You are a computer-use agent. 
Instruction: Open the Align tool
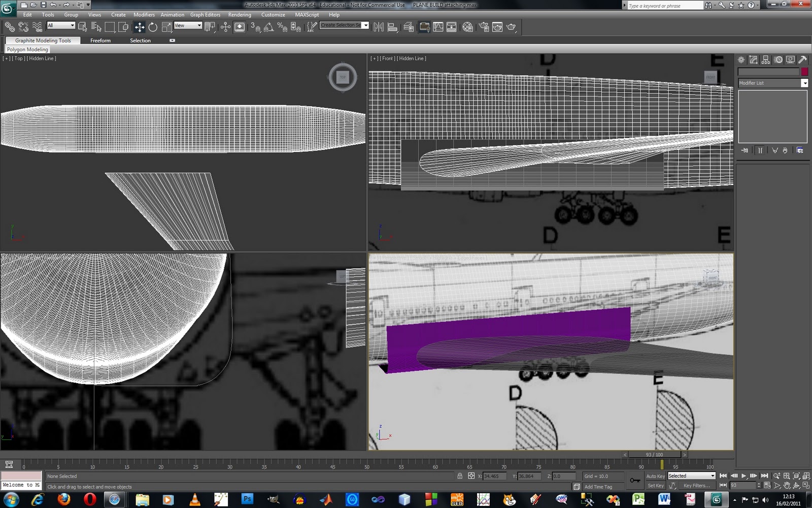tap(392, 27)
